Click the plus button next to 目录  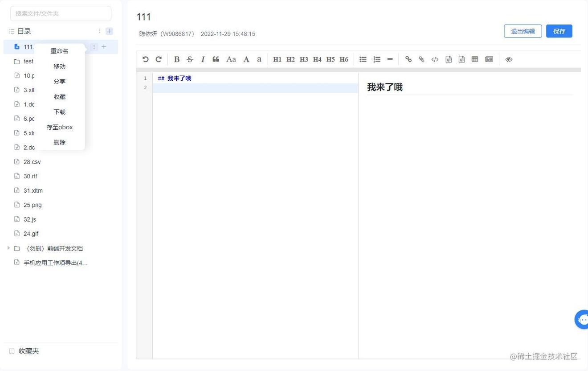coord(109,31)
